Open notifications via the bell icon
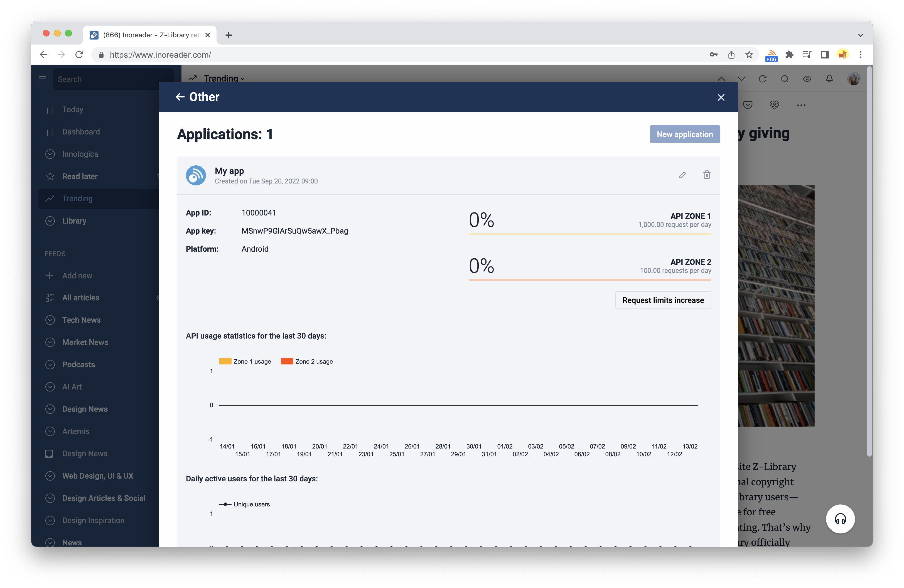This screenshot has width=904, height=588. [829, 79]
